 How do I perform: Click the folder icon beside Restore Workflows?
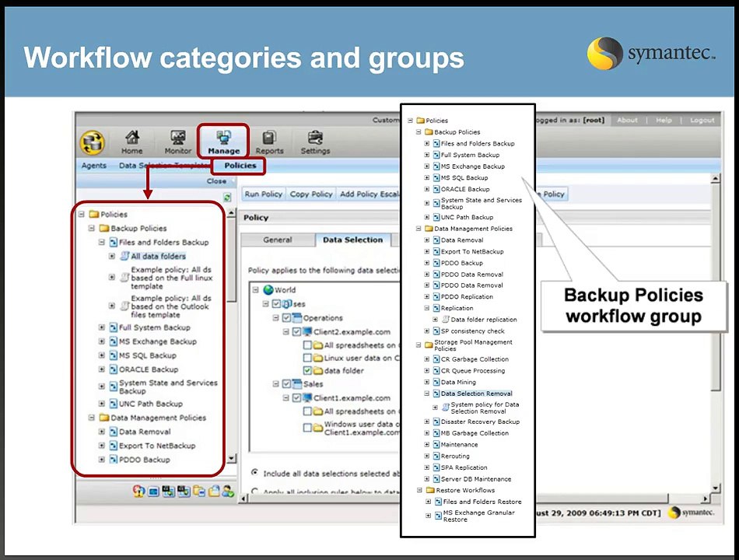pyautogui.click(x=429, y=490)
